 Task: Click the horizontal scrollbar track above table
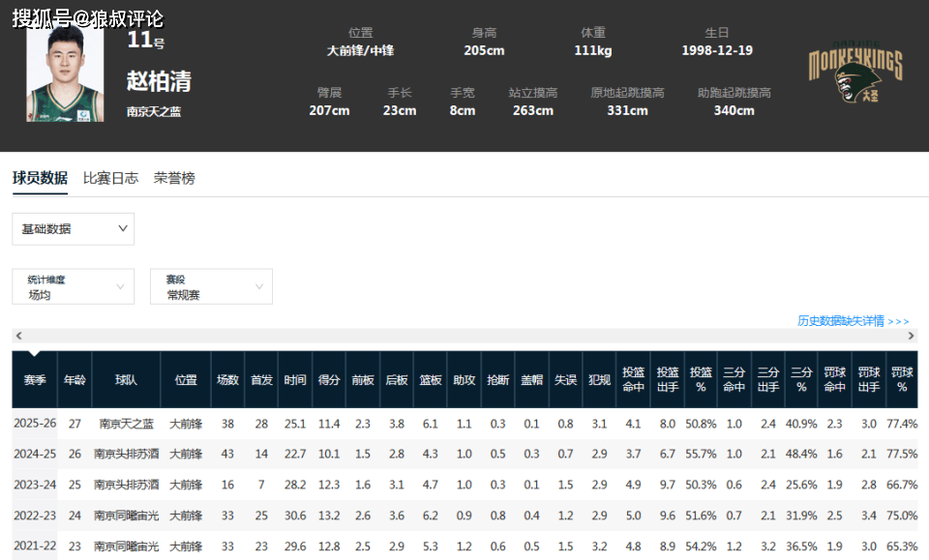pyautogui.click(x=464, y=336)
